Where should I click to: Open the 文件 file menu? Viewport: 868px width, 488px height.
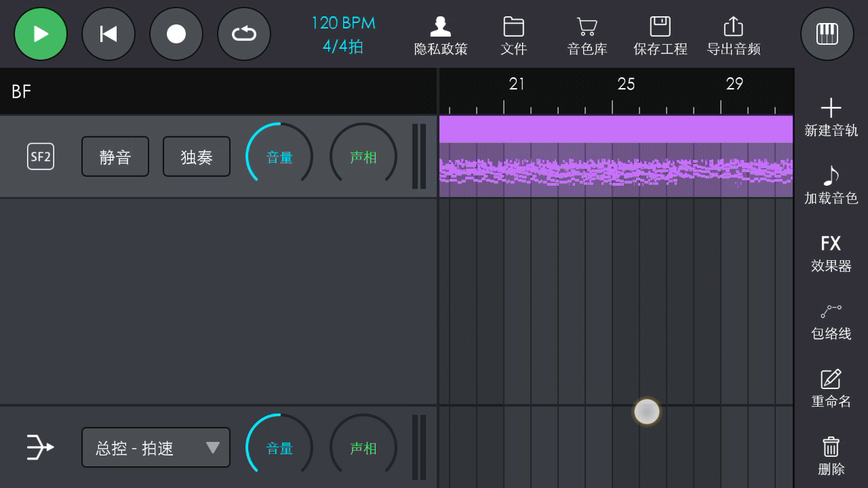tap(514, 37)
